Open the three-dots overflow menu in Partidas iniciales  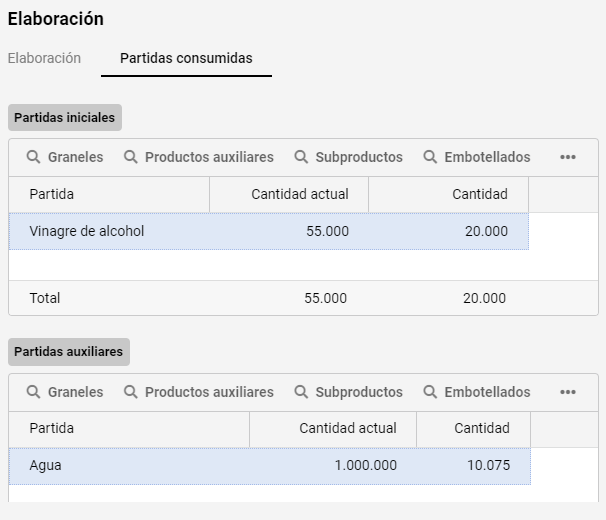tap(568, 157)
